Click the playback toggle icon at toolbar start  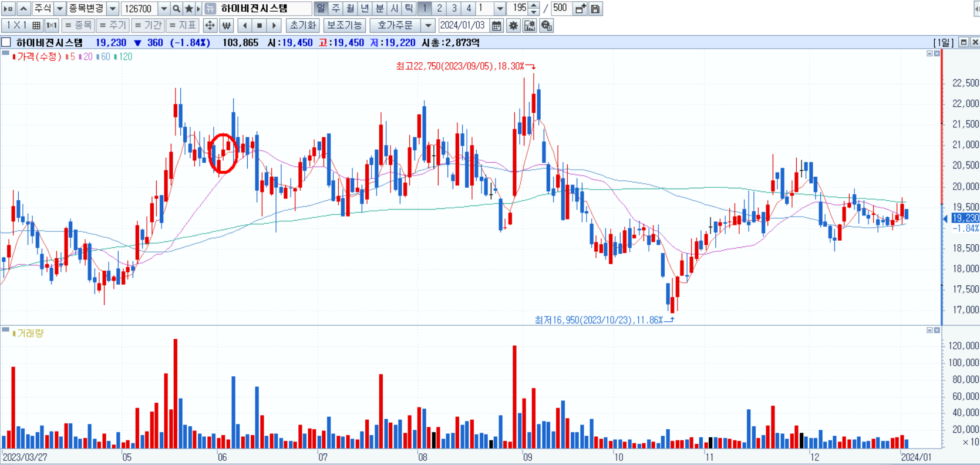pos(8,9)
